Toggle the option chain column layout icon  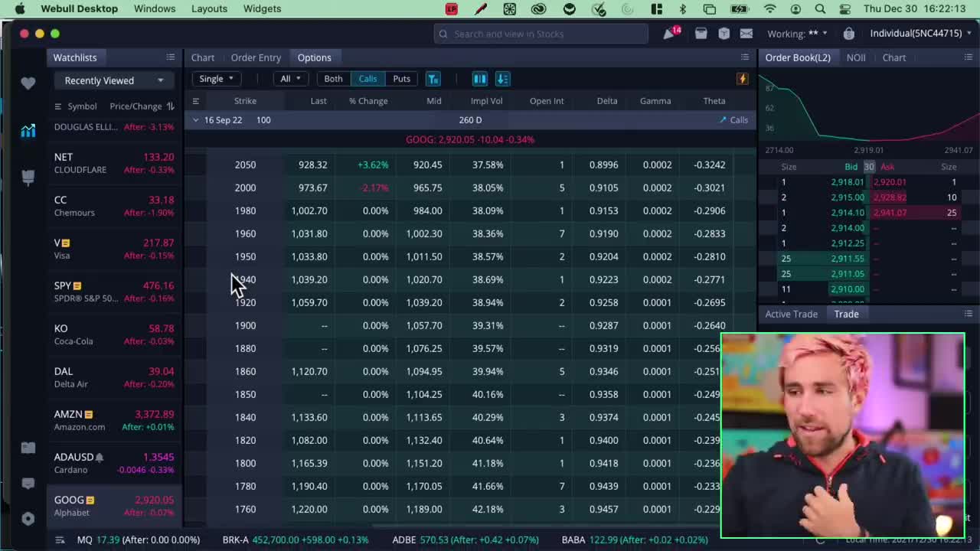479,79
